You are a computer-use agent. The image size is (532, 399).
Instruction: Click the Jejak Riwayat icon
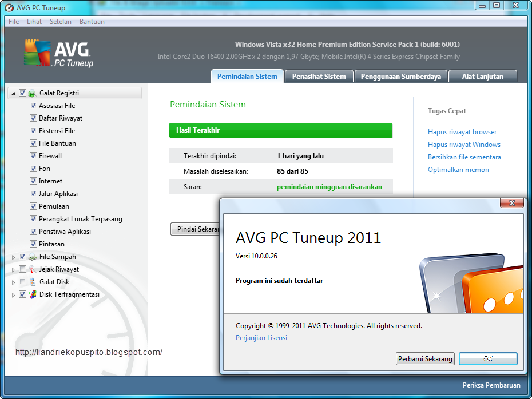tap(33, 269)
